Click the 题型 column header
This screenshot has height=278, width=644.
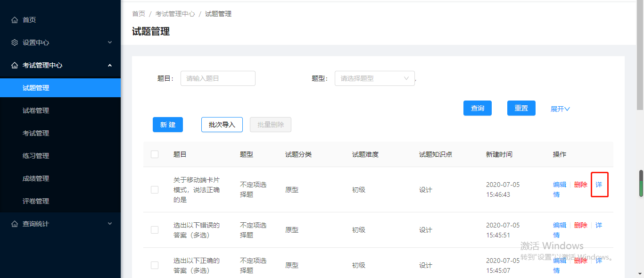247,154
